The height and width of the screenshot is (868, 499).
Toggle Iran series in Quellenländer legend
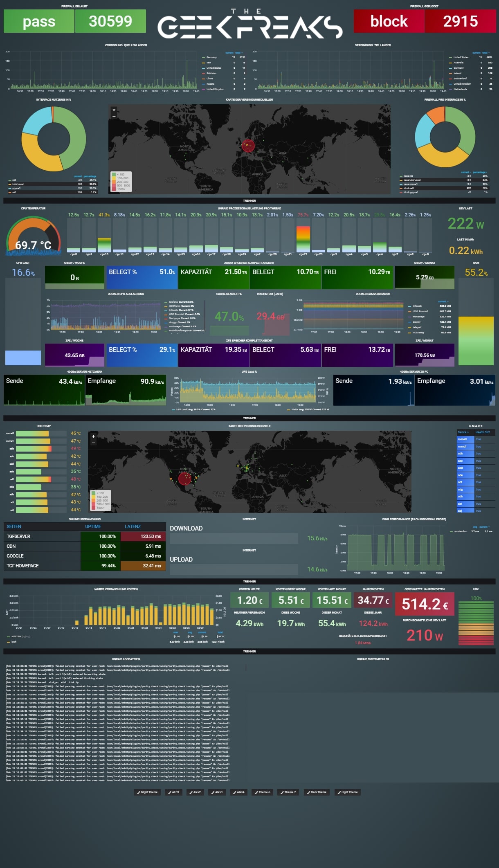[x=209, y=63]
